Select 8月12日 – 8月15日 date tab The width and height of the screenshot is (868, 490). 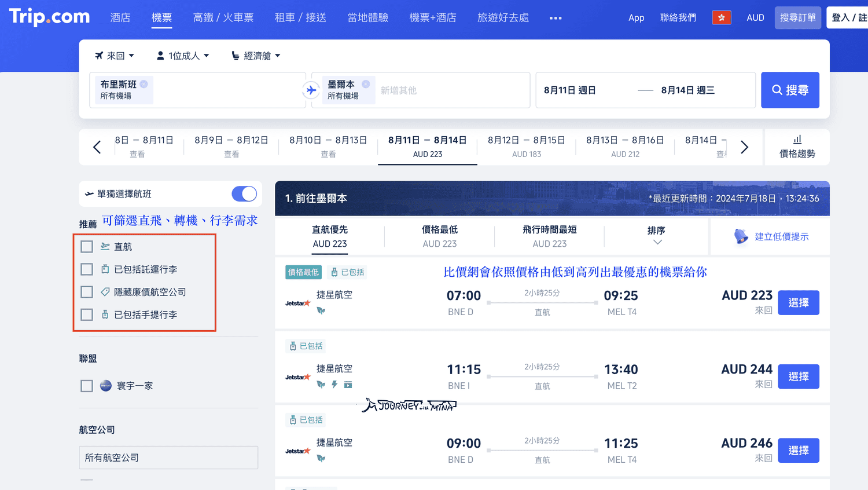527,147
